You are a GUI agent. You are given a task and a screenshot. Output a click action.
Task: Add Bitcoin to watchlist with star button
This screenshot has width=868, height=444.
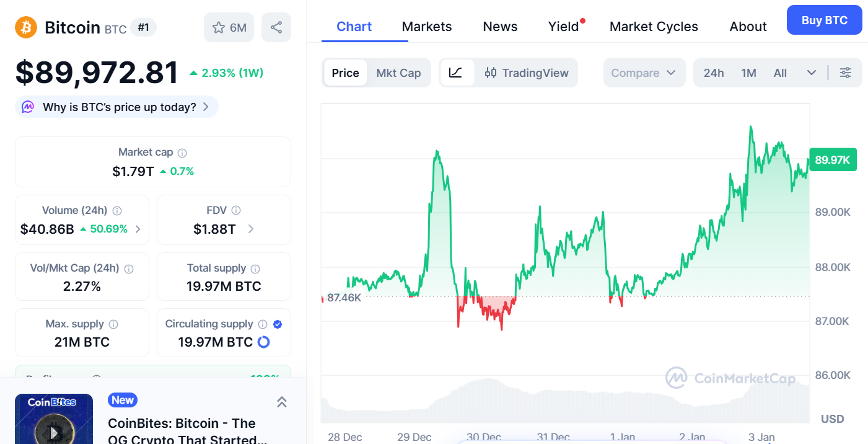coord(229,27)
